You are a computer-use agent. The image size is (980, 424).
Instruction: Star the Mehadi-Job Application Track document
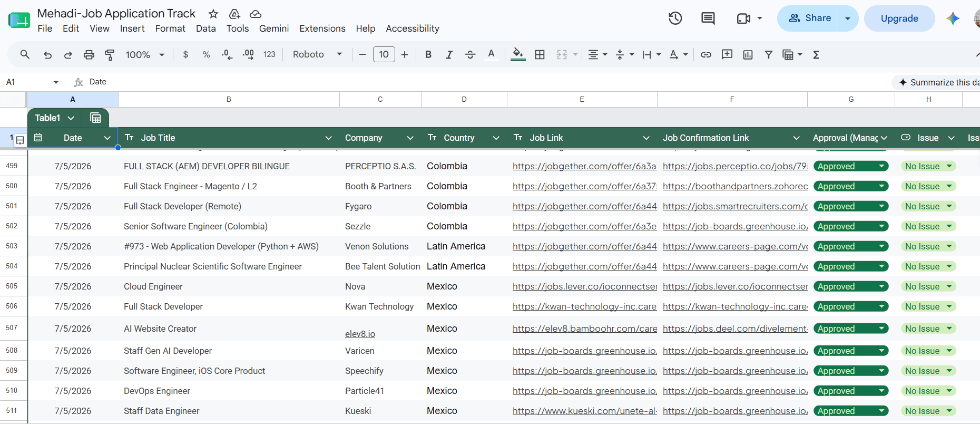(x=213, y=14)
